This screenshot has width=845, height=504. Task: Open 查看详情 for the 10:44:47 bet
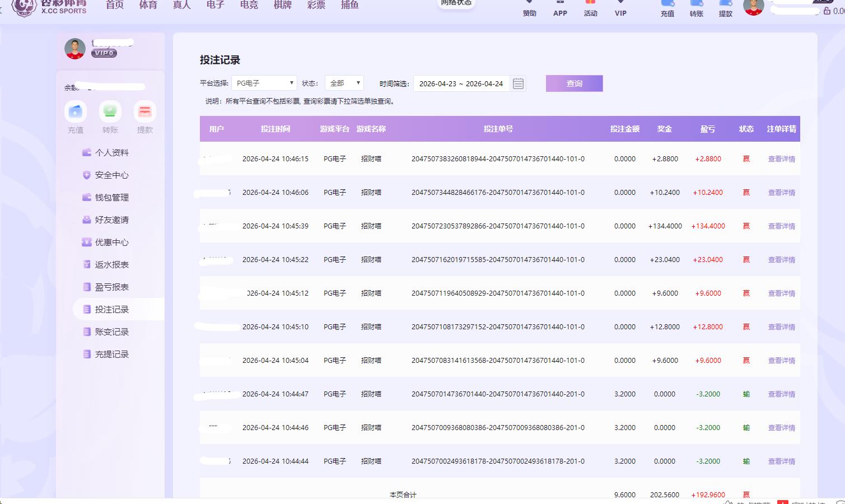pos(781,394)
